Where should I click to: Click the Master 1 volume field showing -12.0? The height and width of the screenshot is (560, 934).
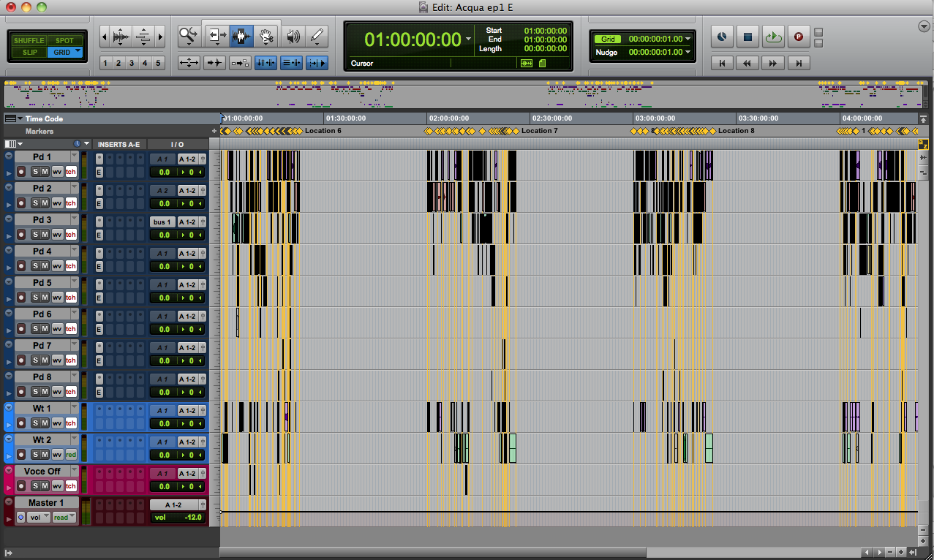click(177, 518)
